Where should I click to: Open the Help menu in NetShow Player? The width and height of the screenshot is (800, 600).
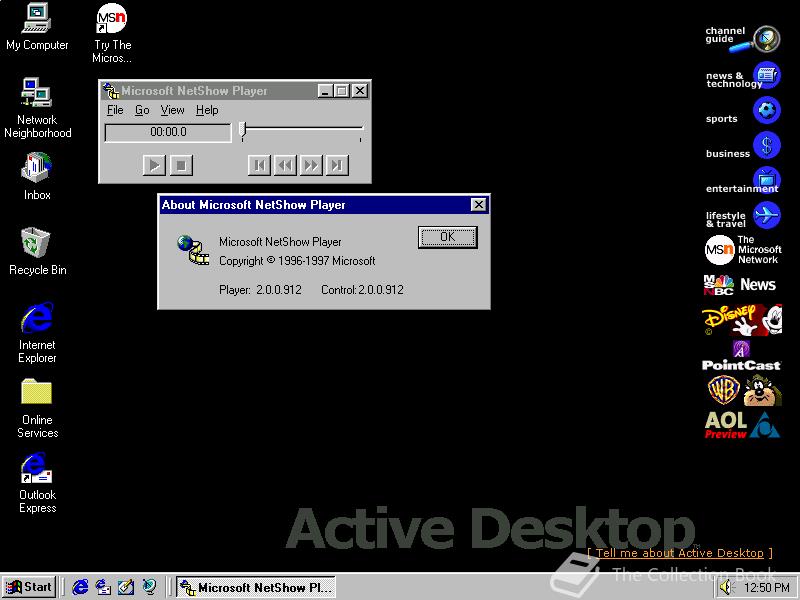click(207, 110)
